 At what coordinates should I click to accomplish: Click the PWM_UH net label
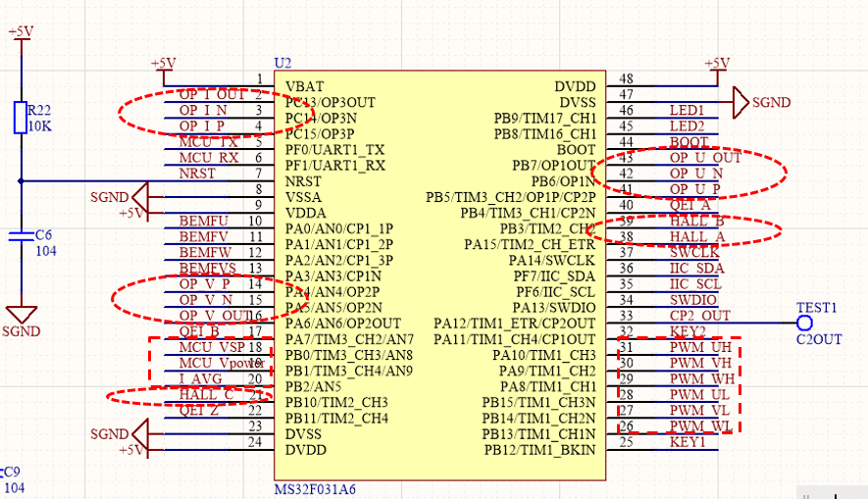(701, 347)
